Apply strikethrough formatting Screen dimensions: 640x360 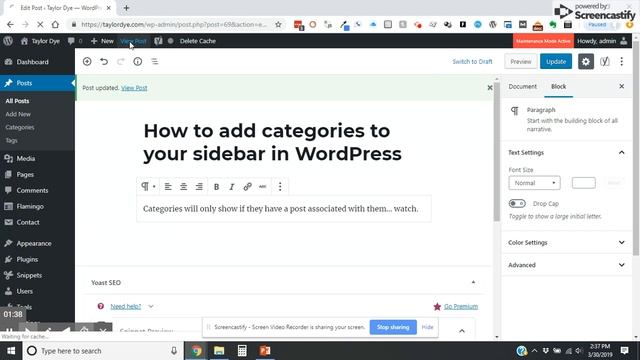pyautogui.click(x=262, y=187)
